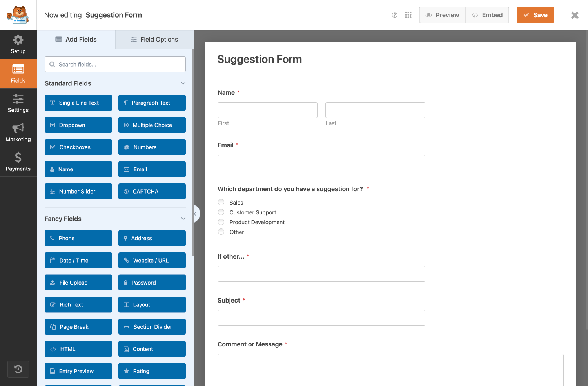The width and height of the screenshot is (588, 386).
Task: Collapse the fields sidebar panel
Action: tap(196, 214)
